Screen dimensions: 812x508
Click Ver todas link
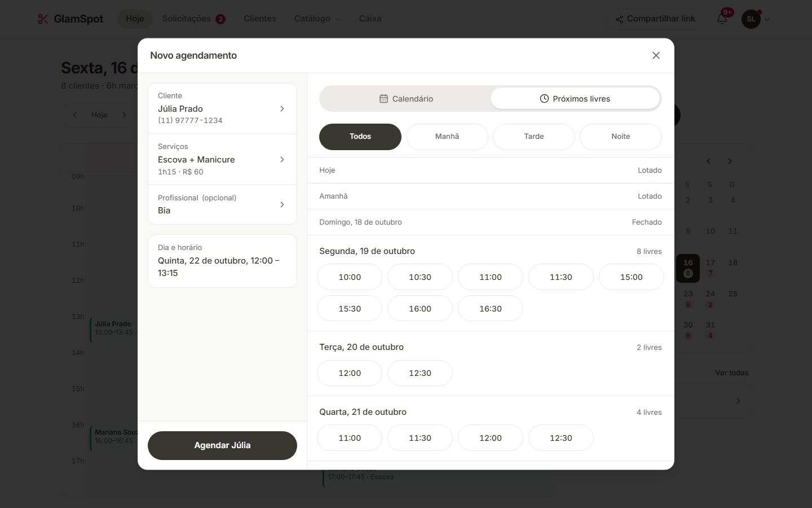pos(732,373)
